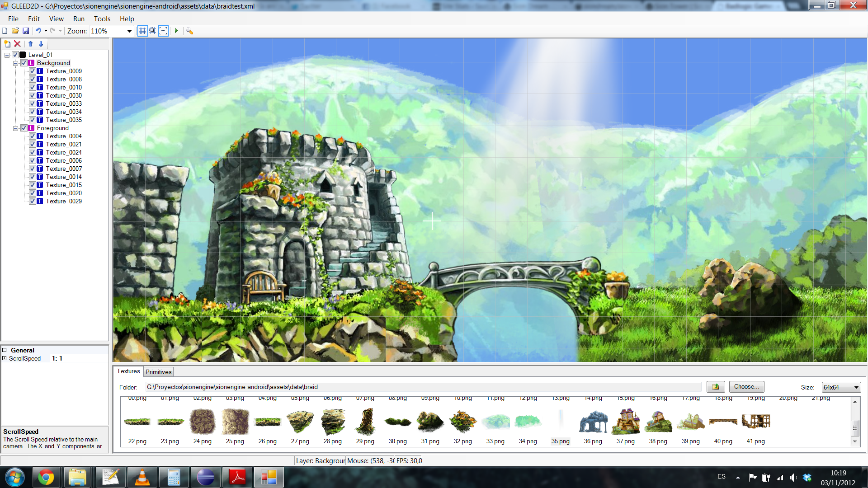This screenshot has width=868, height=488.
Task: Click the volume icon in system tray
Action: (x=793, y=477)
